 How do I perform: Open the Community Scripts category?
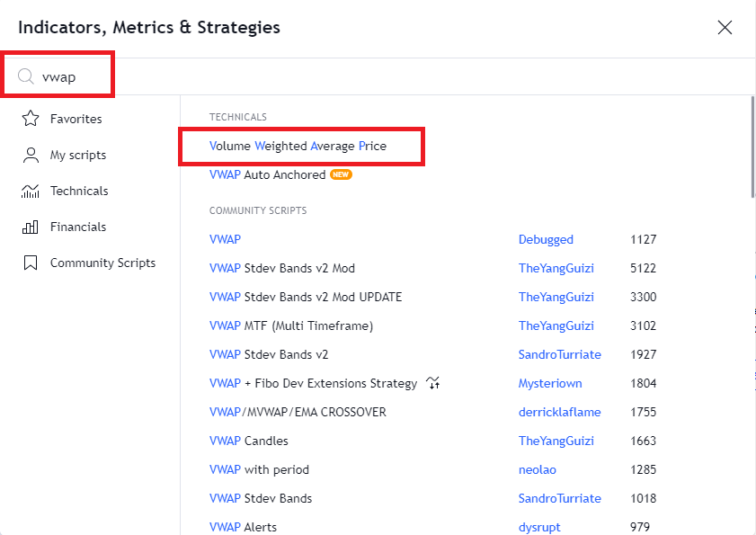pyautogui.click(x=102, y=263)
